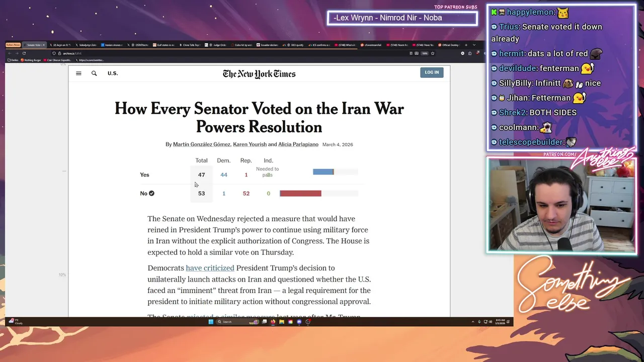This screenshot has width=644, height=362.
Task: Click the red No votes bar
Action: [x=300, y=193]
